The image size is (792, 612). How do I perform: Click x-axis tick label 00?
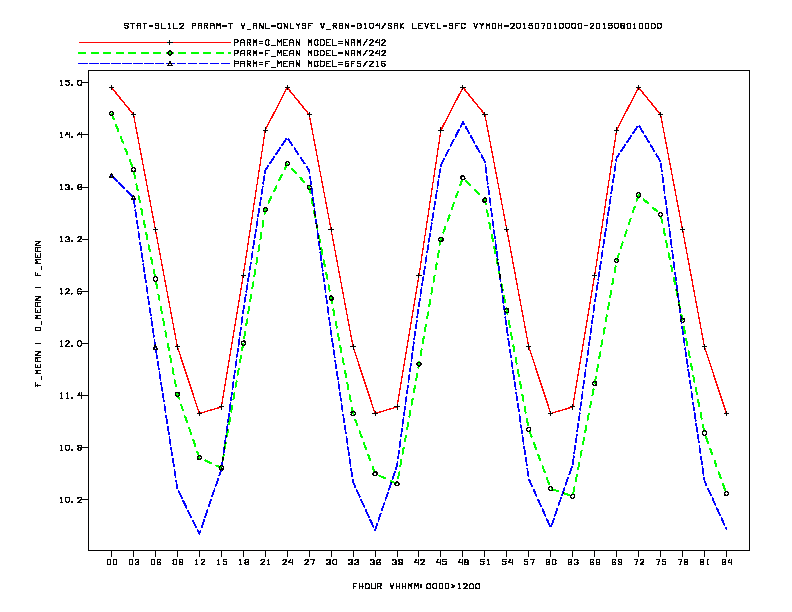click(112, 562)
